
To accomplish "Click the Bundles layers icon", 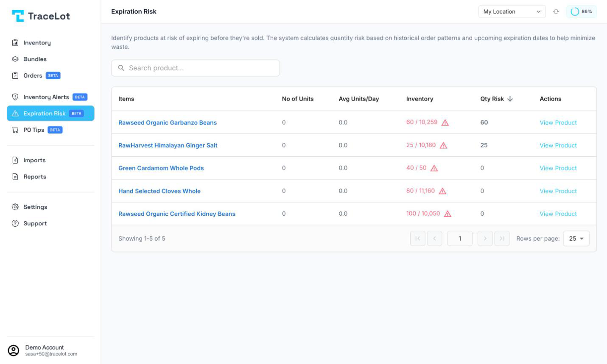I will [15, 59].
